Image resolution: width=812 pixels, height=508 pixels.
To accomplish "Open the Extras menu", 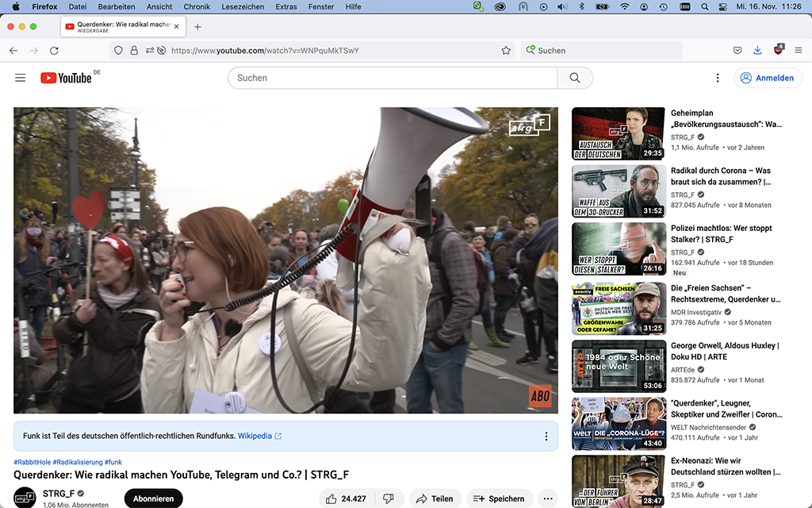I will [x=286, y=6].
